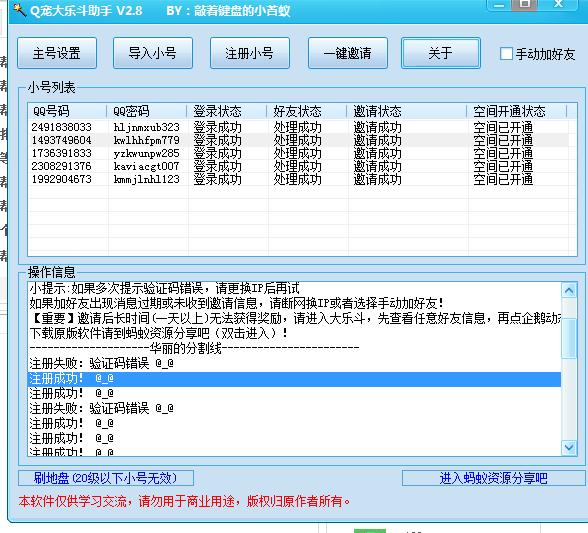Click the scroll-up arrow in 操作信息 log
Viewport: 588px width, 533px height.
(x=569, y=290)
